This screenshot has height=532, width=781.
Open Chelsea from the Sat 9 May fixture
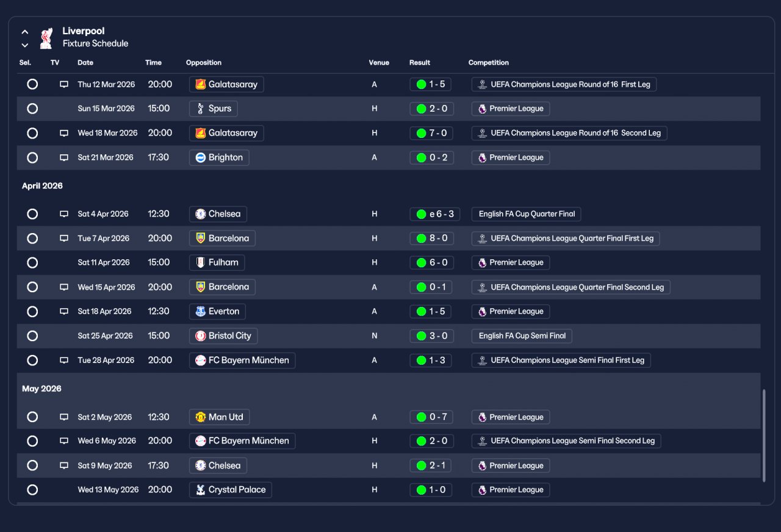click(218, 465)
